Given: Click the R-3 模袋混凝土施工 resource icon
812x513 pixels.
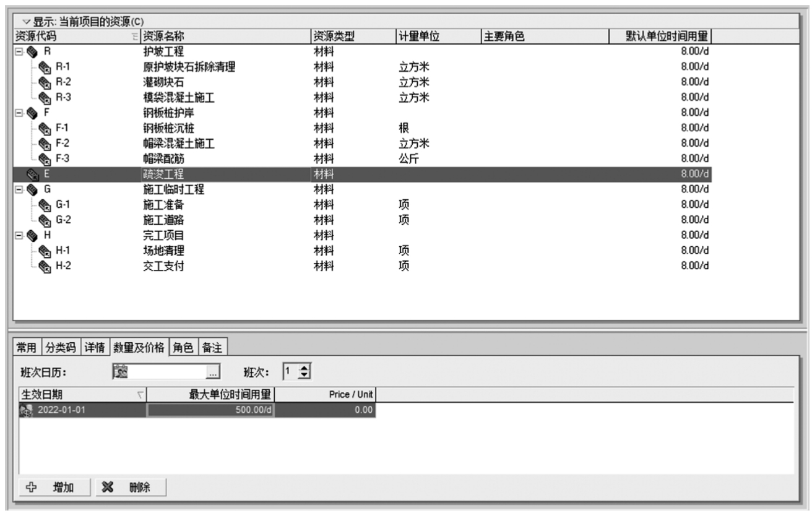Looking at the screenshot, I should 44,98.
